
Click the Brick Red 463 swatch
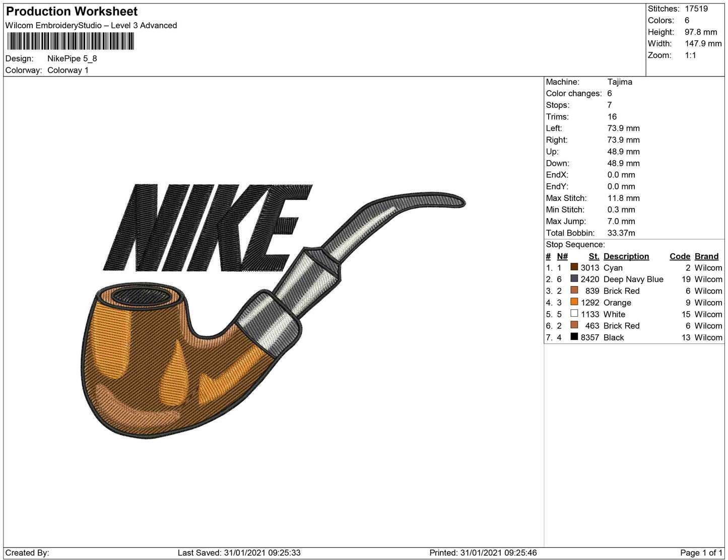(x=574, y=325)
